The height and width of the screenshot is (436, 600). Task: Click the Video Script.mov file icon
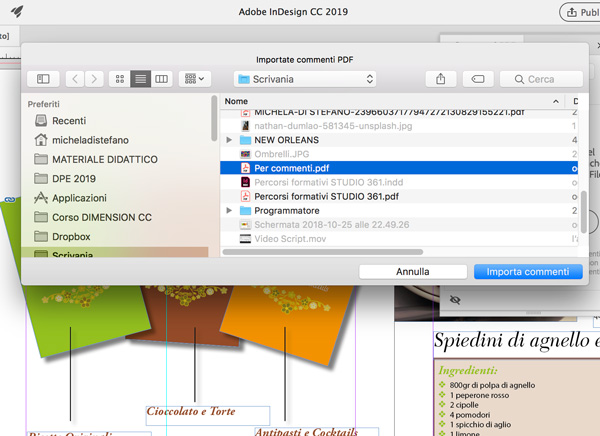tap(245, 239)
